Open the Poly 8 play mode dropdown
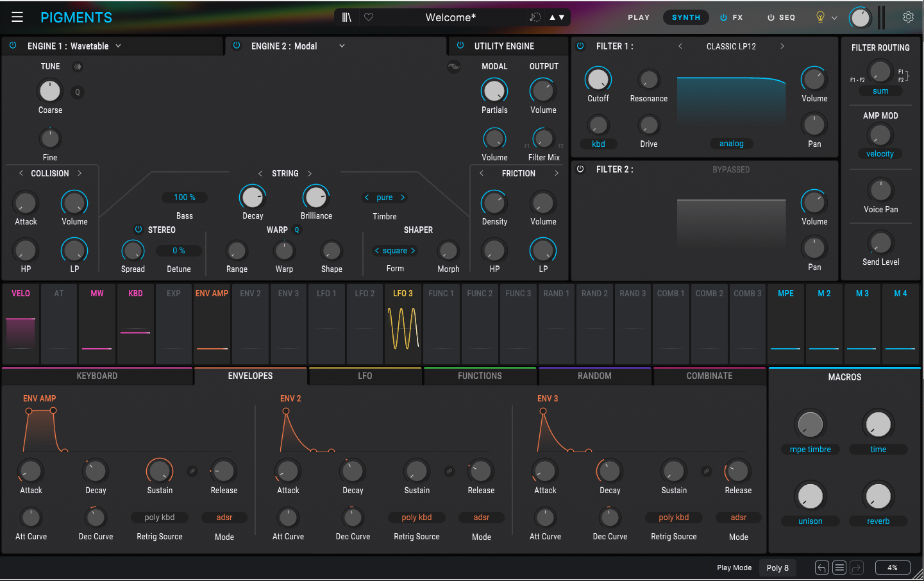 (778, 568)
